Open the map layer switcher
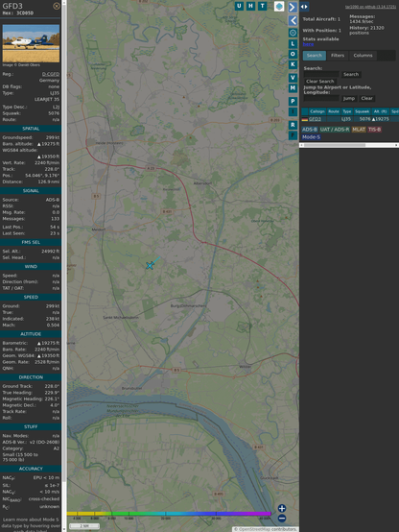Image resolution: width=399 pixels, height=532 pixels. tap(279, 6)
